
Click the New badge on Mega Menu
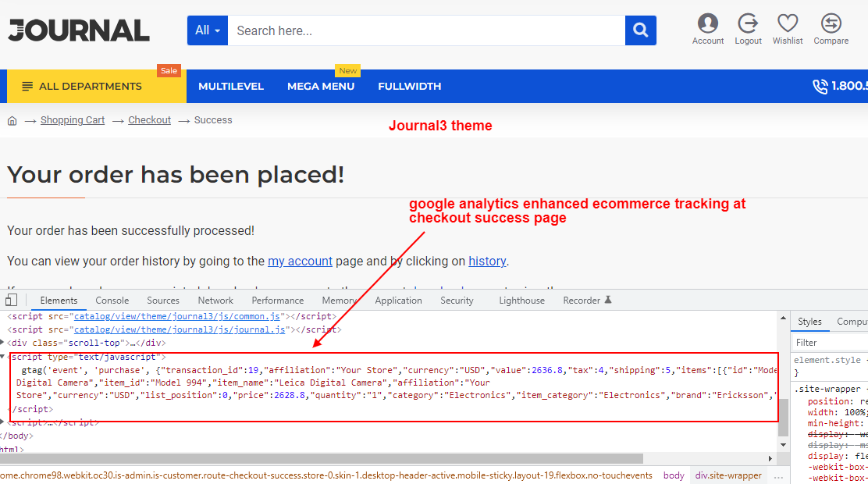pos(347,70)
